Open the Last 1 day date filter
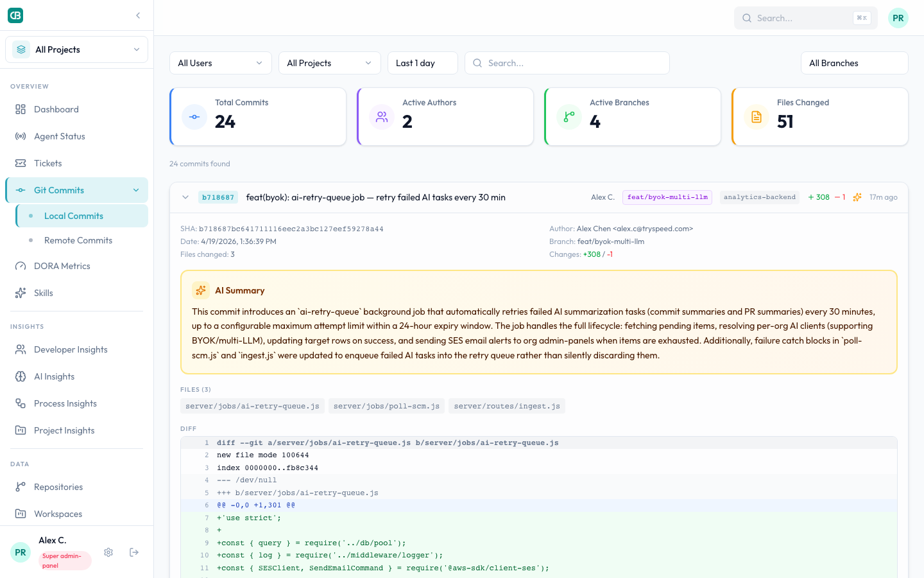 pos(423,63)
